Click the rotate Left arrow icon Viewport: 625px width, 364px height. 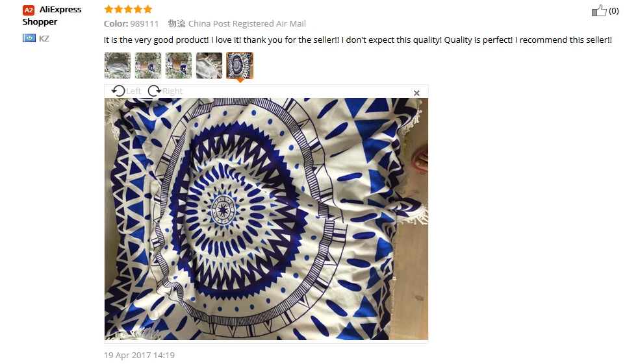[118, 91]
